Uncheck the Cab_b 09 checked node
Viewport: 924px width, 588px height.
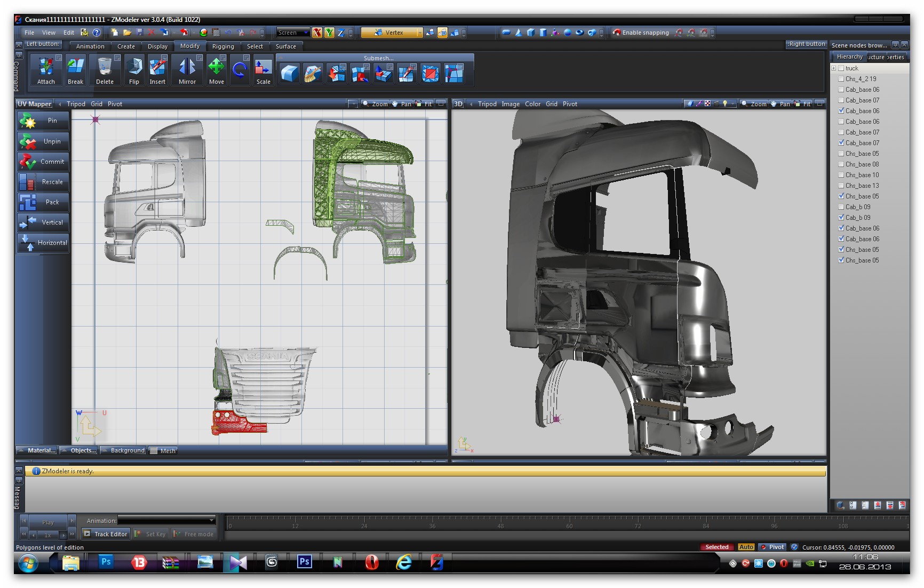pos(841,218)
